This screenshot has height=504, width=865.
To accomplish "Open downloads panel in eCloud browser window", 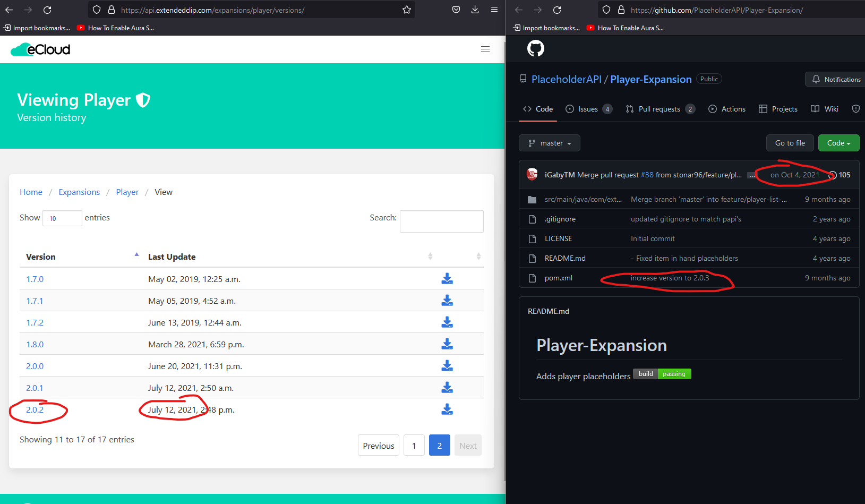I will point(475,10).
